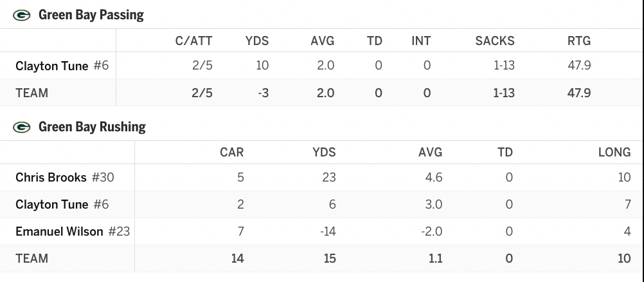This screenshot has height=282, width=644.
Task: Open Emanuel Wilson player link
Action: [59, 232]
